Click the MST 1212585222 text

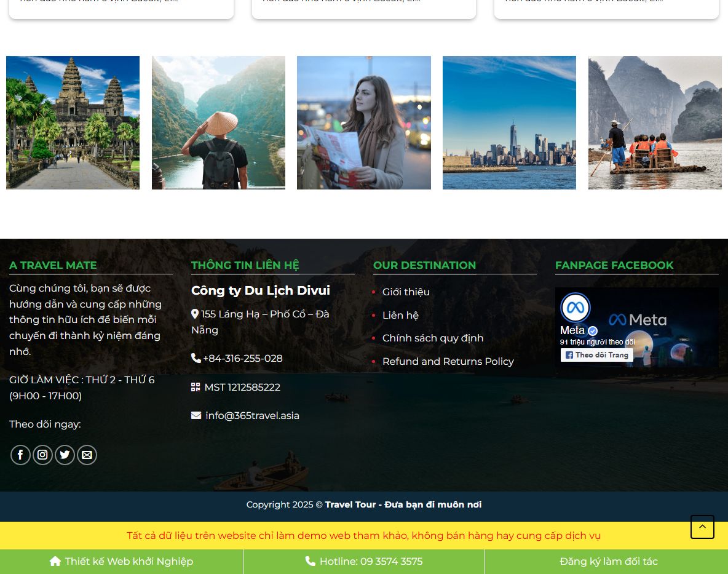click(x=242, y=387)
